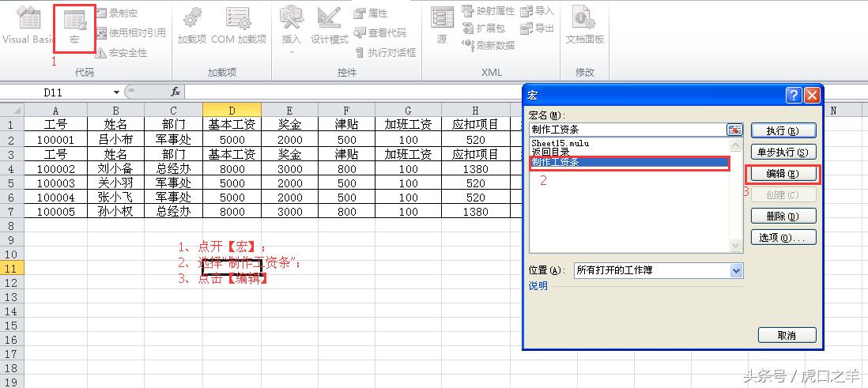Open COM 加载项 dialog
Screen dimensions: 868x388
click(239, 26)
